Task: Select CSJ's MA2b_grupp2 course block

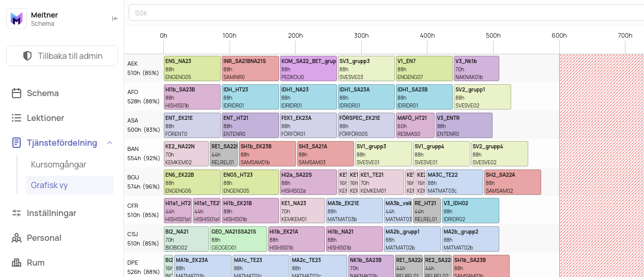Action: pos(470,239)
